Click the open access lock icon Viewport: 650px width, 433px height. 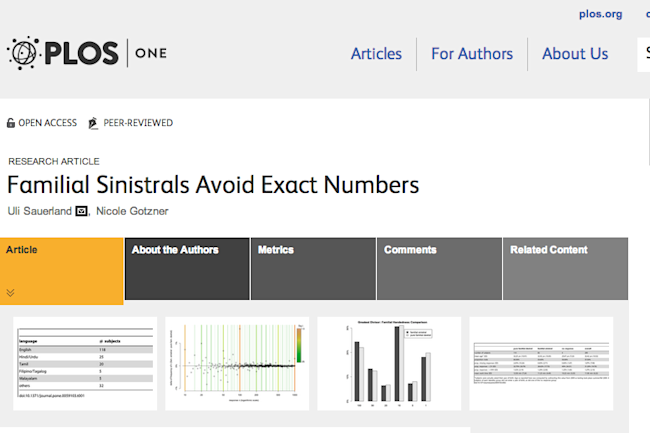(11, 123)
